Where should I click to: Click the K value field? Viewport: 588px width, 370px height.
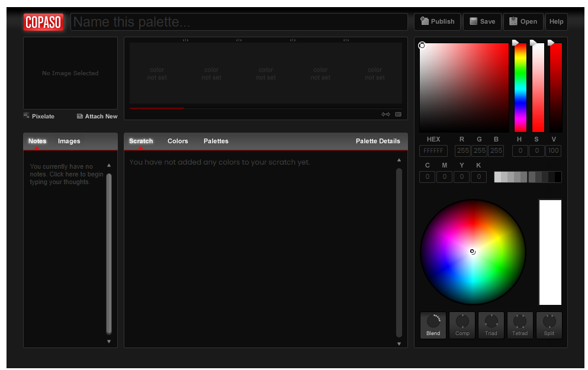(x=479, y=176)
